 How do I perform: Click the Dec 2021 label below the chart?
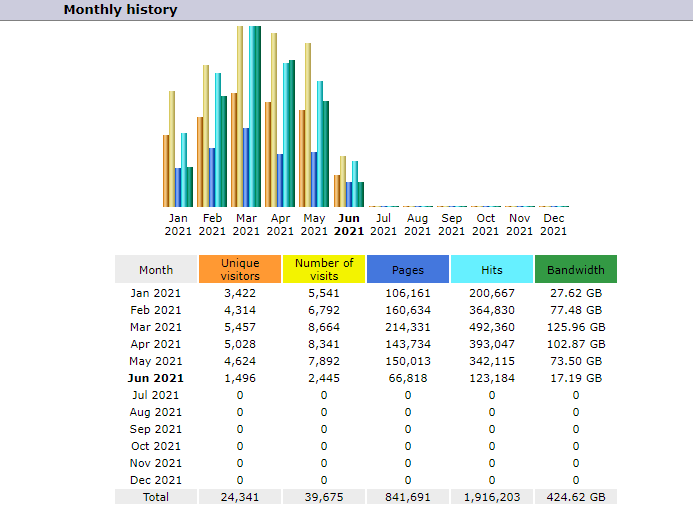(553, 224)
